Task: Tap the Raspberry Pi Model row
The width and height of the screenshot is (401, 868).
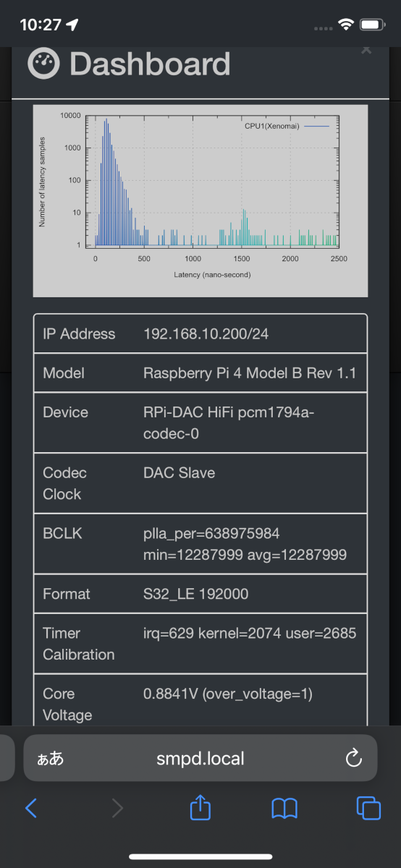Action: click(x=200, y=373)
